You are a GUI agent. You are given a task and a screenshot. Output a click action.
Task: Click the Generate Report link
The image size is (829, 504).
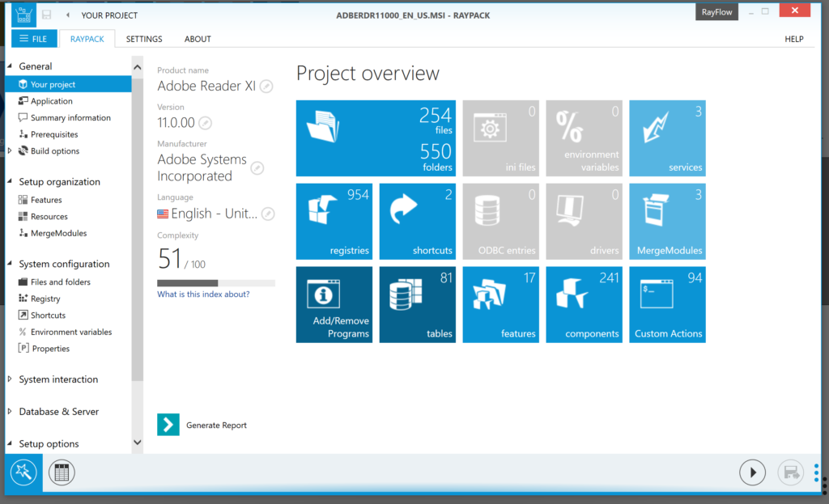216,426
